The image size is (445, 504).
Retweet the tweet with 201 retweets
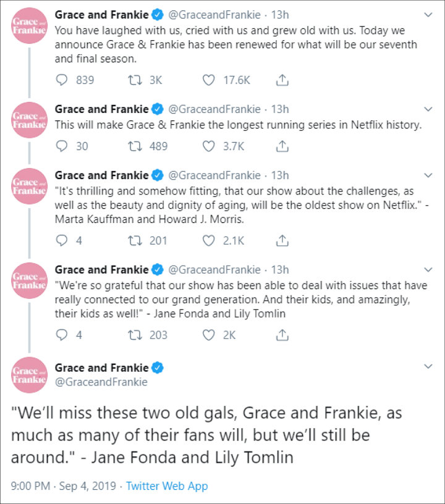[x=135, y=240]
